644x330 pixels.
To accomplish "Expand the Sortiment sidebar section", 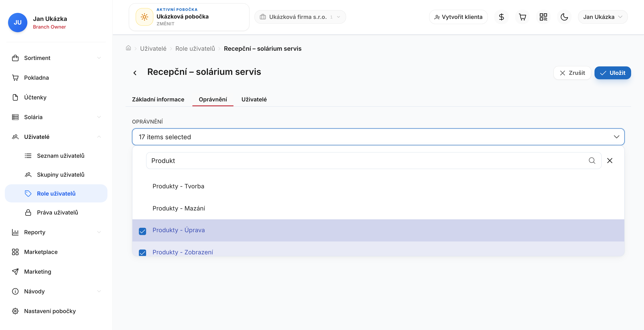I will tap(56, 58).
